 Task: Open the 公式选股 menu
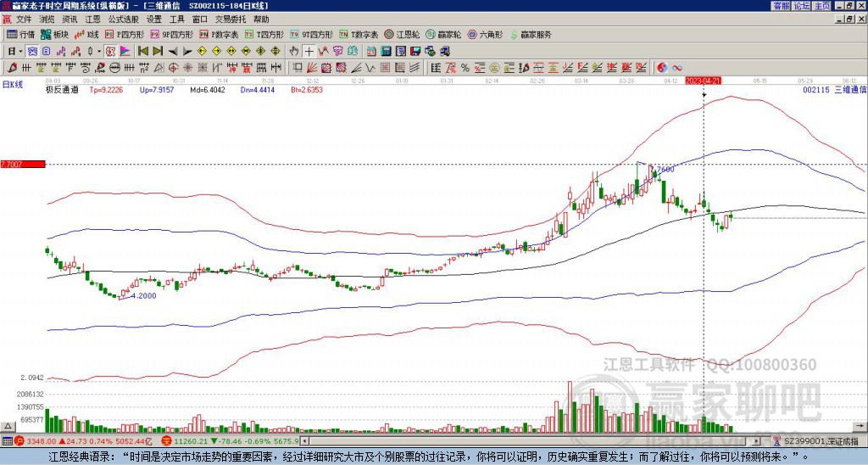point(124,20)
